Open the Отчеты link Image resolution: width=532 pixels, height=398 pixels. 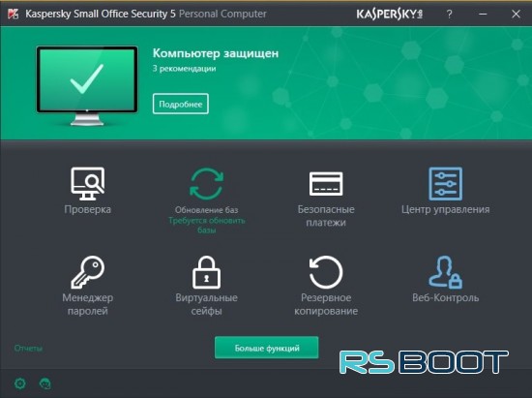[28, 348]
